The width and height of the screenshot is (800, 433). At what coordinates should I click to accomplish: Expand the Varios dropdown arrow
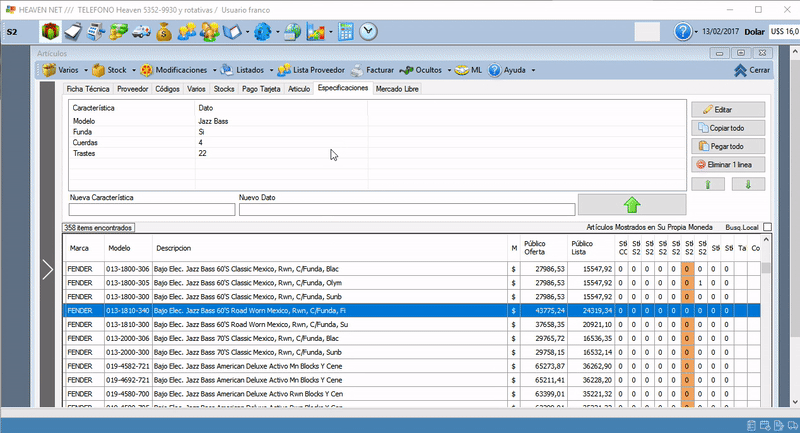(x=86, y=70)
